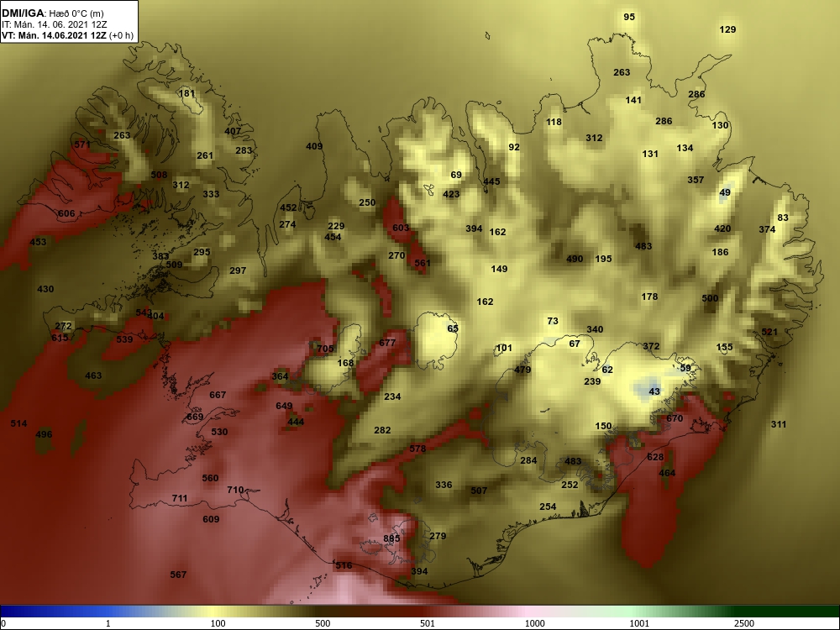
Task: Click the map value '885'
Action: [x=391, y=538]
